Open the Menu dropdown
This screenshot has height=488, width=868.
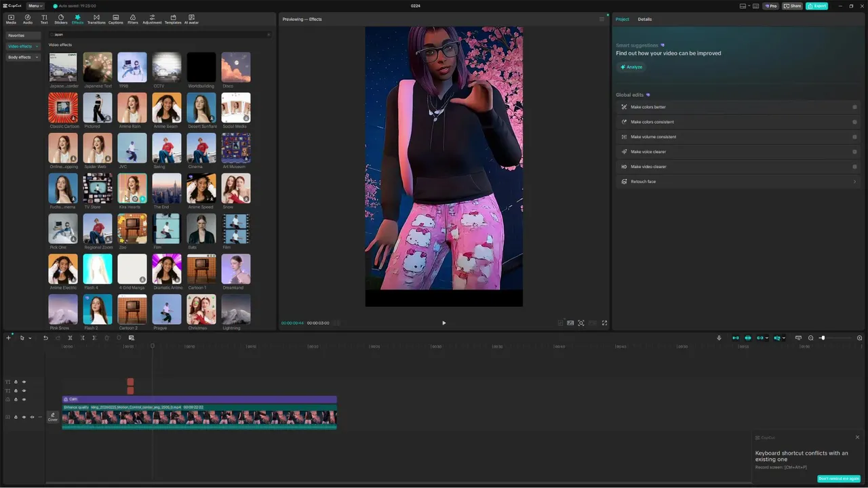(35, 5)
